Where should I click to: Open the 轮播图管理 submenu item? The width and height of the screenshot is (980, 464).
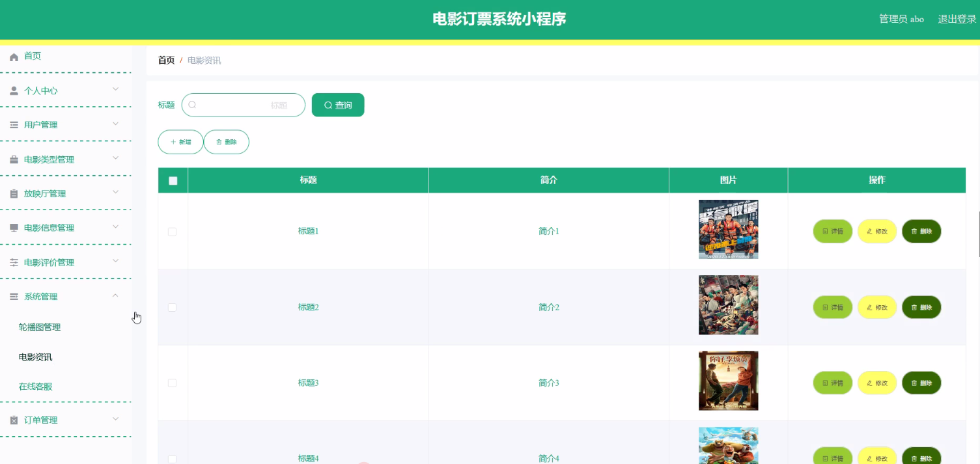coord(40,327)
